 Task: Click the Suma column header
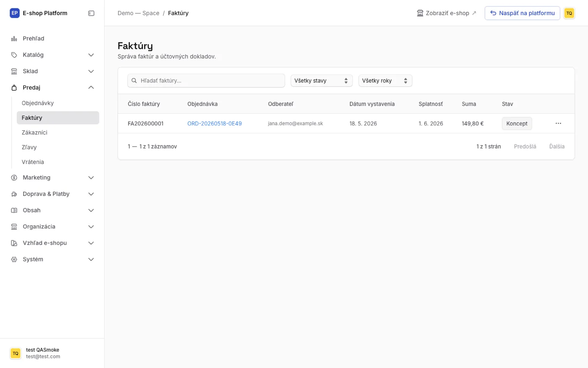click(x=469, y=104)
